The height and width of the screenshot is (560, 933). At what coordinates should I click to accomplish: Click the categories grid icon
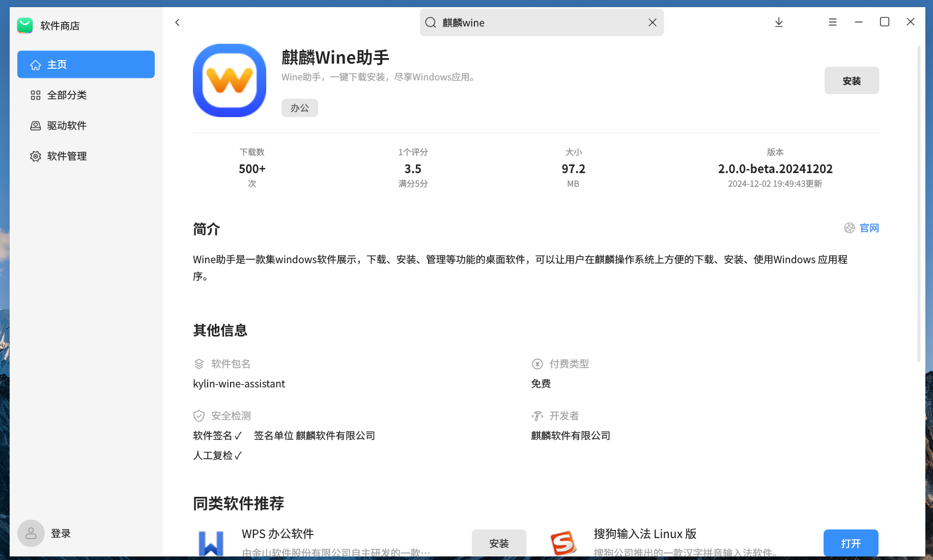(x=36, y=95)
